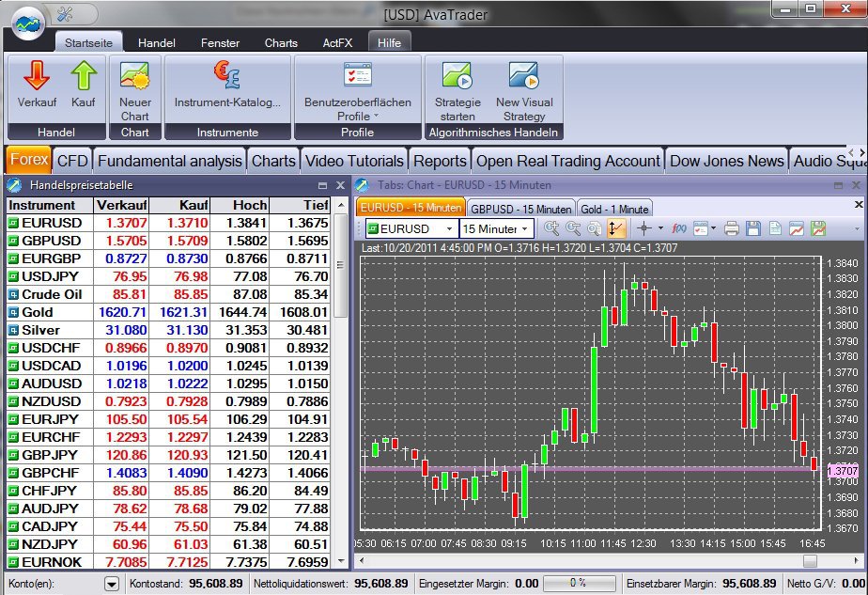Zoom out on the chart
Image resolution: width=868 pixels, height=595 pixels.
click(x=573, y=228)
